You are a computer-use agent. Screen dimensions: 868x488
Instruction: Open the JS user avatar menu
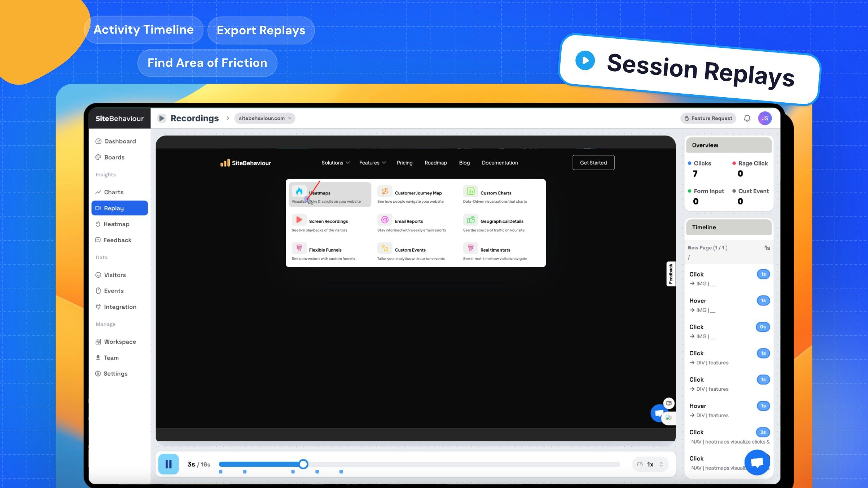tap(765, 118)
